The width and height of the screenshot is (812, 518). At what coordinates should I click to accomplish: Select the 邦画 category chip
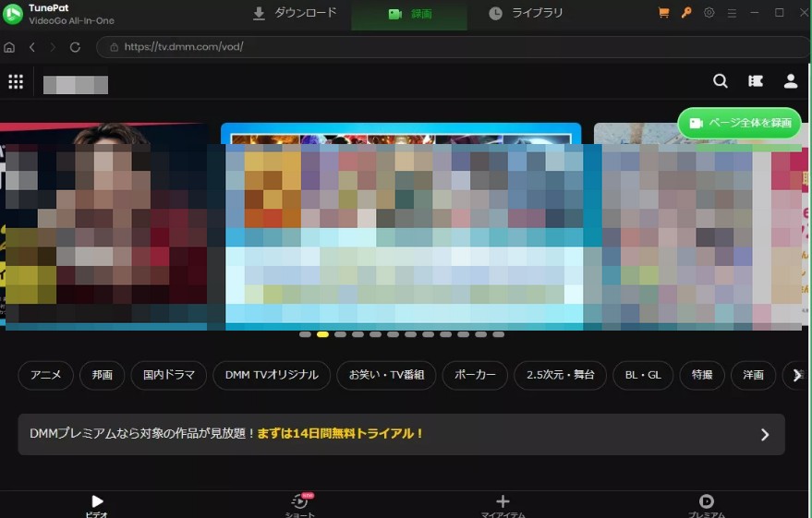pyautogui.click(x=102, y=375)
